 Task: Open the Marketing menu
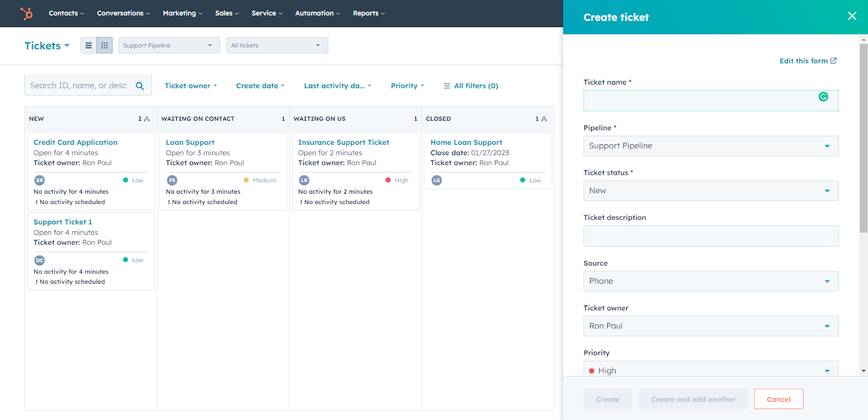point(182,13)
